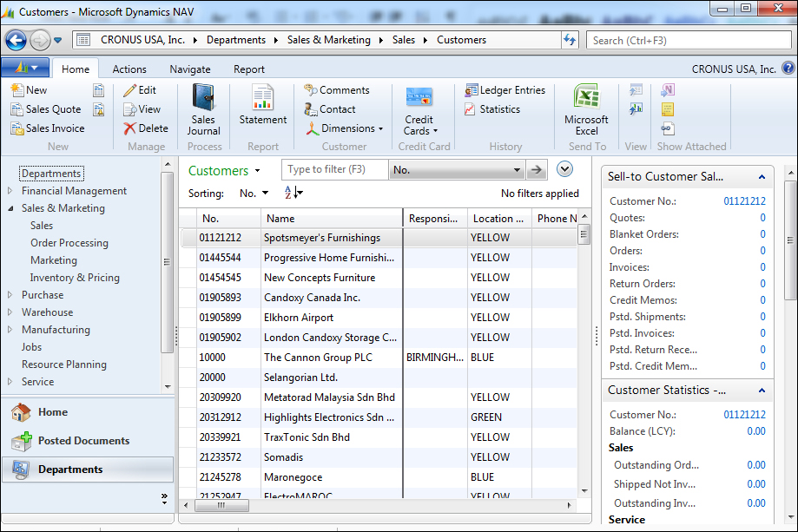Open Order Processing in the navigation tree
The width and height of the screenshot is (798, 532).
[x=69, y=243]
